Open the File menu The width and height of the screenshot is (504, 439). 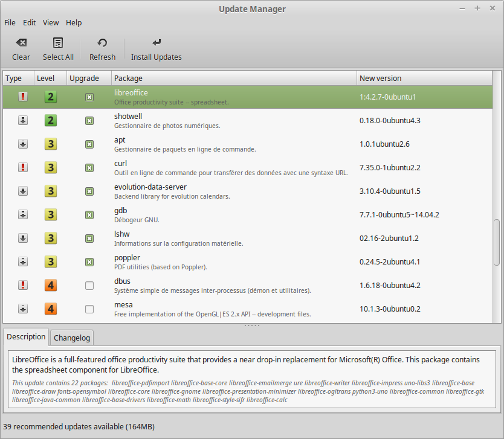[x=10, y=23]
